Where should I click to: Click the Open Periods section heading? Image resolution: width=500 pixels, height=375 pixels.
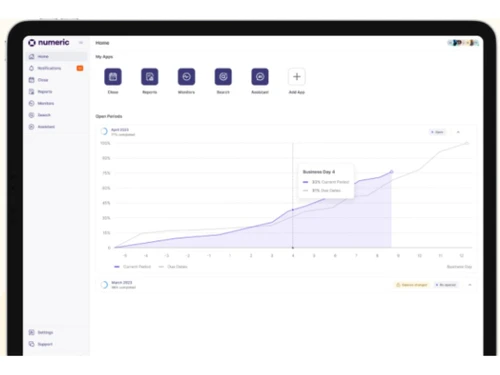click(x=109, y=116)
